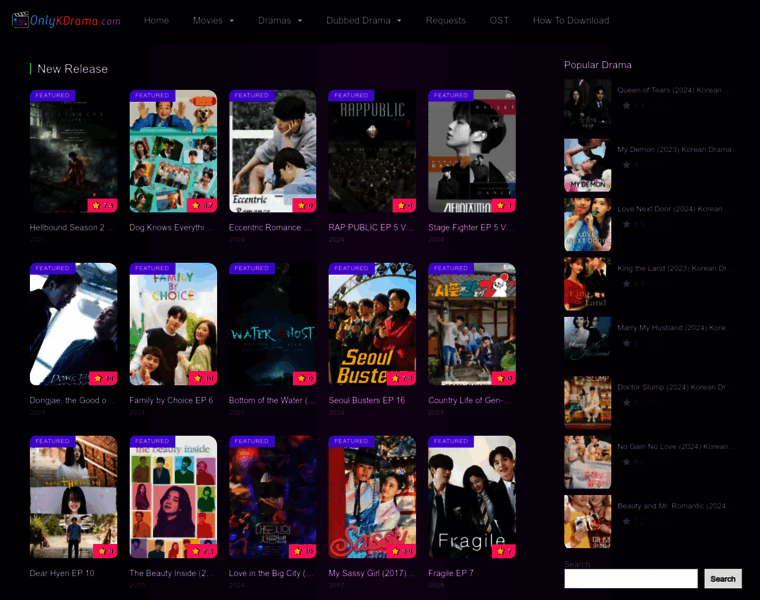The width and height of the screenshot is (760, 600).
Task: Click Dear Hyeri EP 10 title
Action: [x=62, y=573]
